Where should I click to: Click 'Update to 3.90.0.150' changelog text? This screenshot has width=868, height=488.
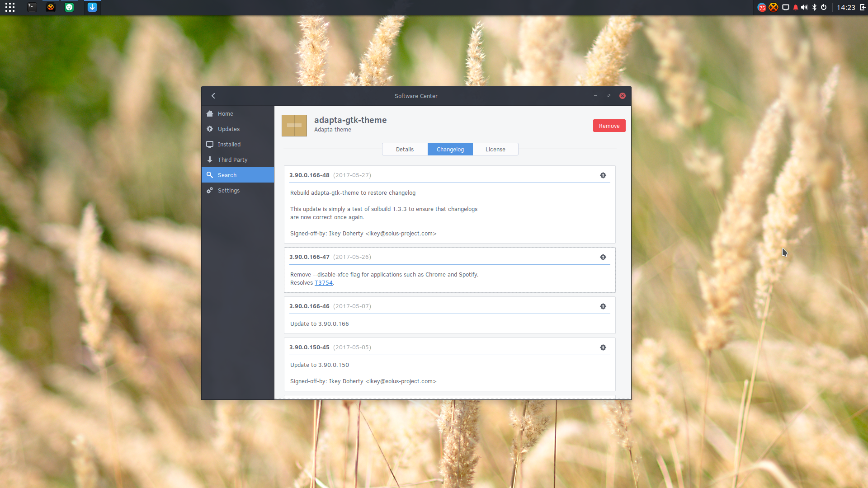coord(320,365)
